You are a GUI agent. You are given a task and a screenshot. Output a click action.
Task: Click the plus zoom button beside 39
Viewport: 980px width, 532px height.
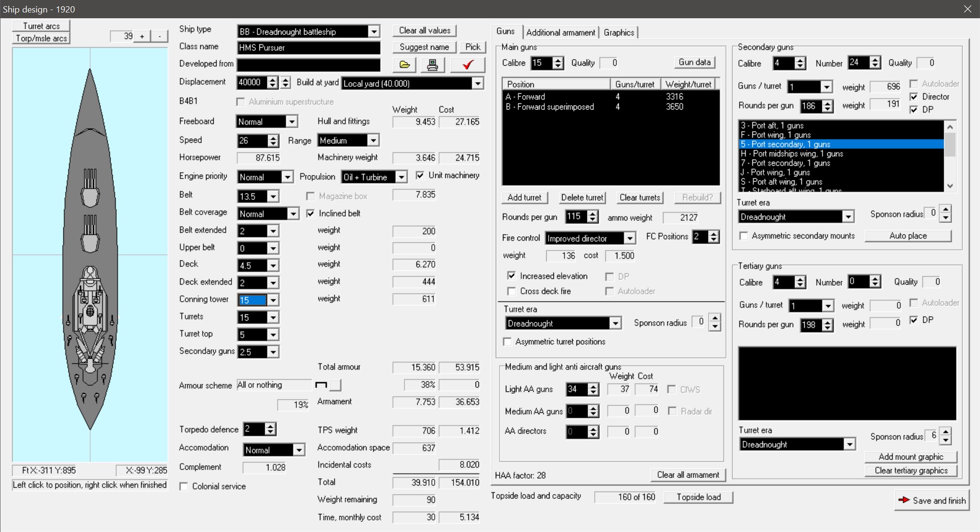142,36
